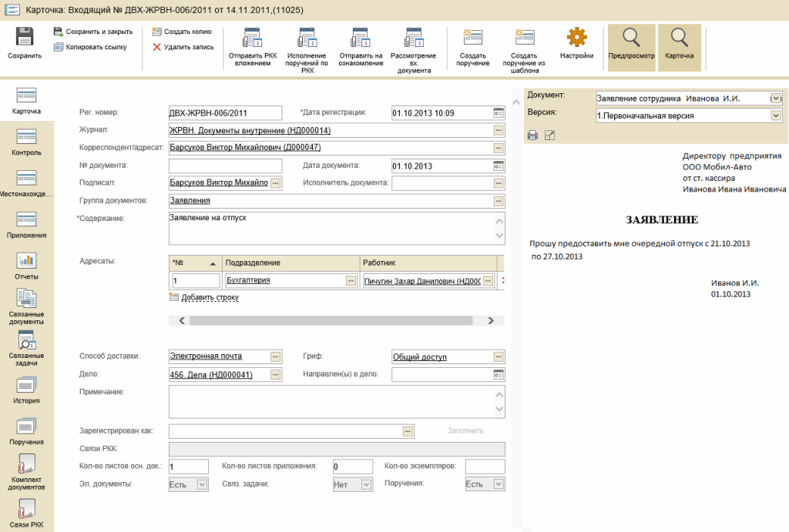Open History in the left sidebar
This screenshot has width=789, height=532.
[27, 386]
